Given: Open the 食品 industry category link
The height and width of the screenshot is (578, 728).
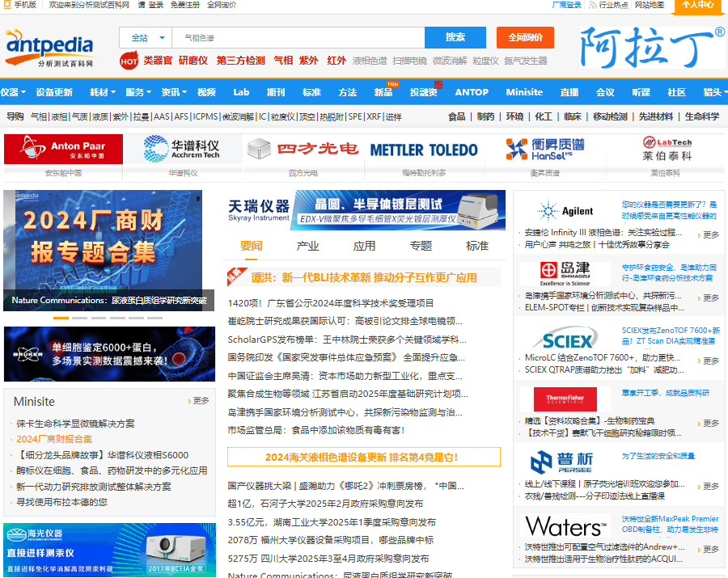Looking at the screenshot, I should tap(457, 116).
